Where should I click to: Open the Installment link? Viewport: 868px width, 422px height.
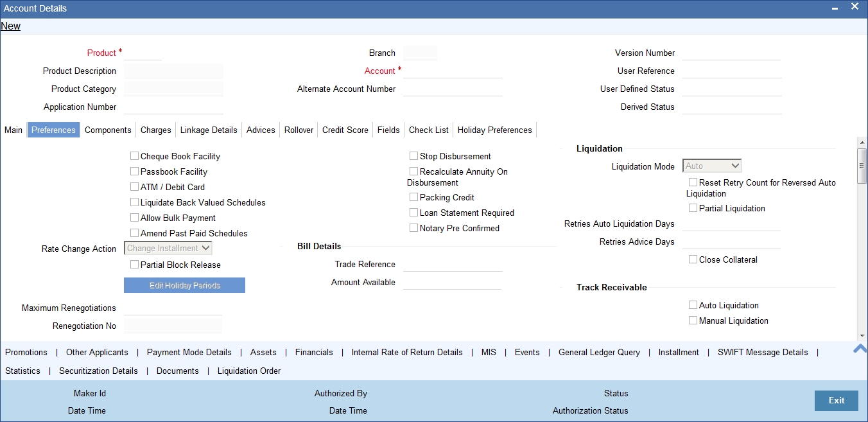(679, 352)
